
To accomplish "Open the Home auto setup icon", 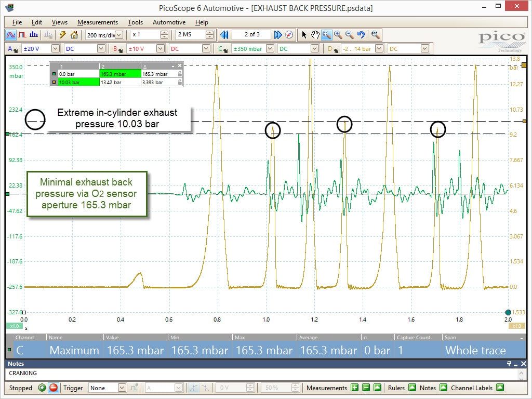I will pos(74,35).
